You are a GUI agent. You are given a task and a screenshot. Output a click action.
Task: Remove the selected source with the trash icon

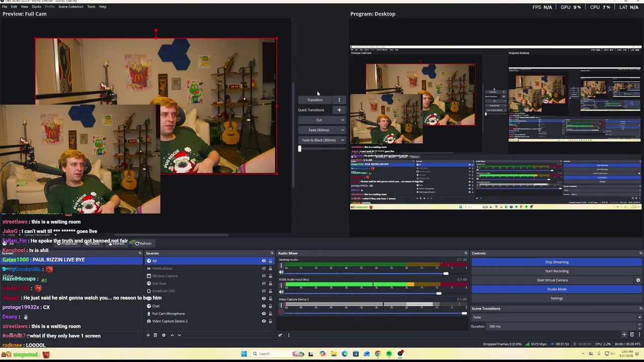coord(155,335)
